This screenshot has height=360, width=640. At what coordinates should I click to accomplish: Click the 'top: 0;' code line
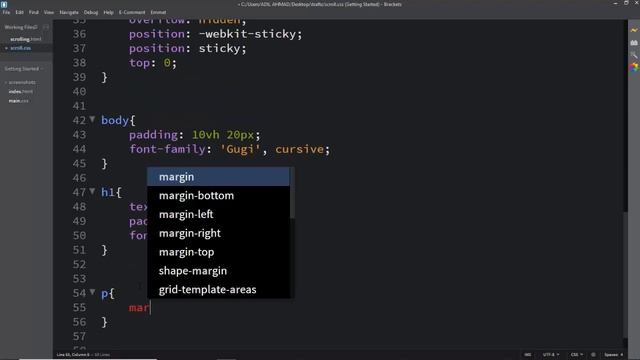(x=153, y=63)
